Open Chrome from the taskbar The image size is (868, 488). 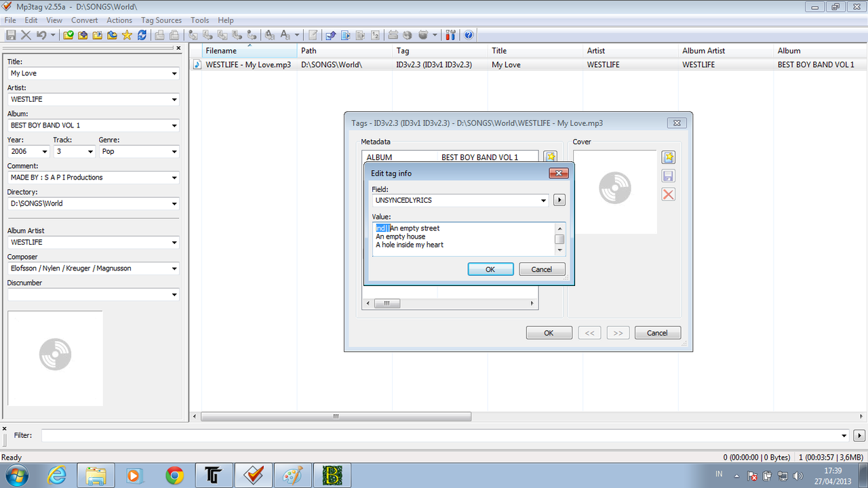(x=175, y=476)
